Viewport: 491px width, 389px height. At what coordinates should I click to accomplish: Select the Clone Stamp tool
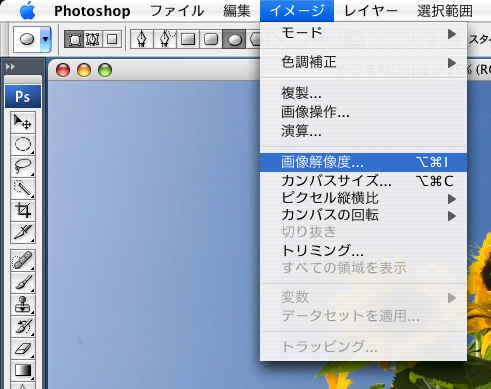[23, 304]
